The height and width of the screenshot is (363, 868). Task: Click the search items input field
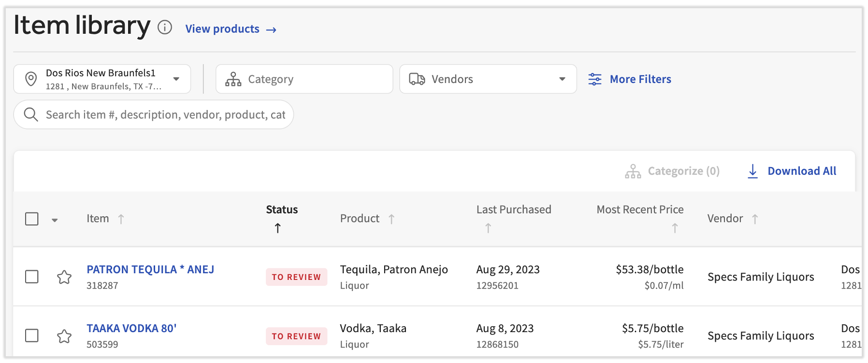pyautogui.click(x=164, y=115)
